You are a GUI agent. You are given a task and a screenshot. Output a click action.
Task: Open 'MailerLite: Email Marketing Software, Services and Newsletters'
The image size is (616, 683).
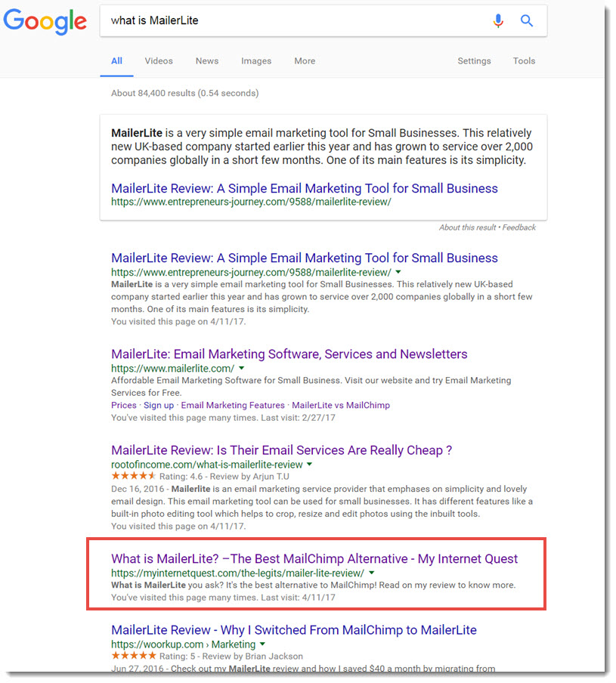(x=289, y=354)
